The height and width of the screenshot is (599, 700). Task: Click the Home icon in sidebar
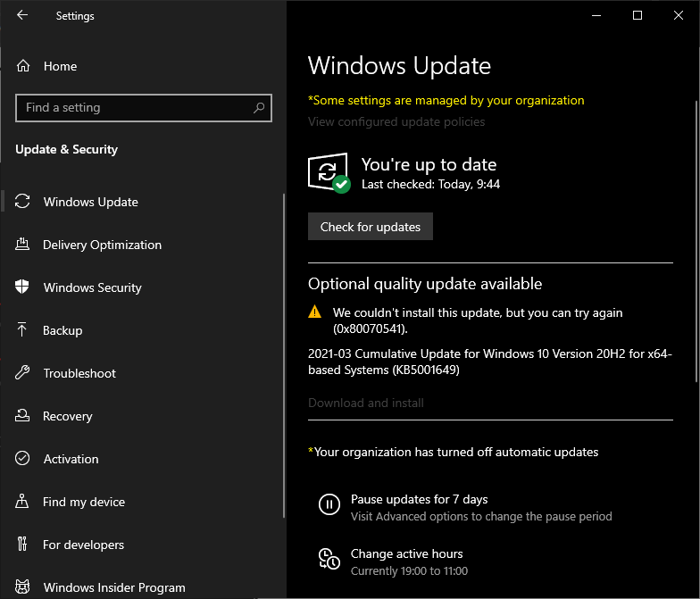click(23, 66)
